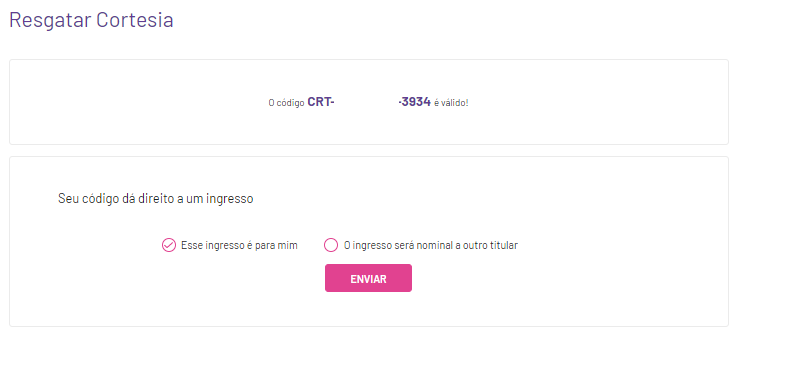This screenshot has height=370, width=790.
Task: Click the 'é válido!' confirmation text
Action: (451, 103)
